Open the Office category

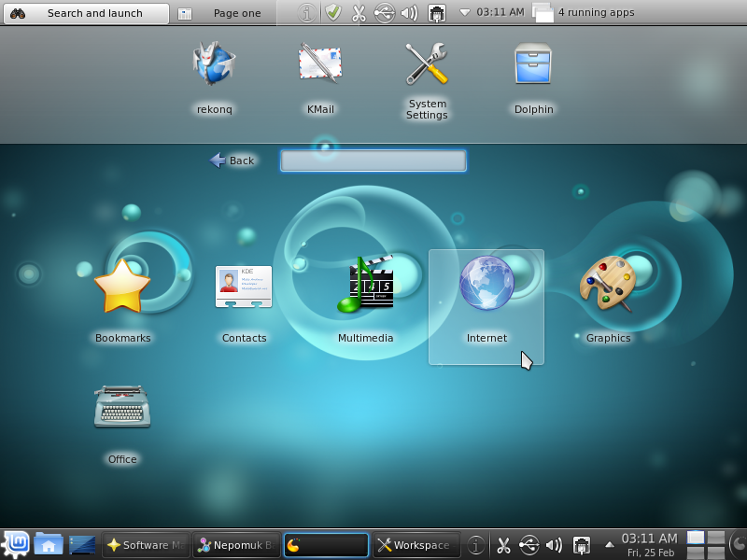[x=121, y=406]
